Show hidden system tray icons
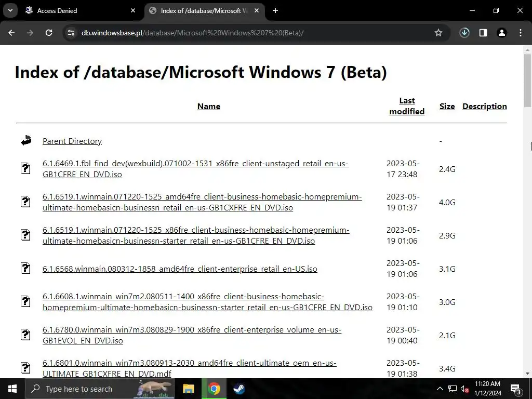Screen dimensions: 532x399 pos(440,389)
